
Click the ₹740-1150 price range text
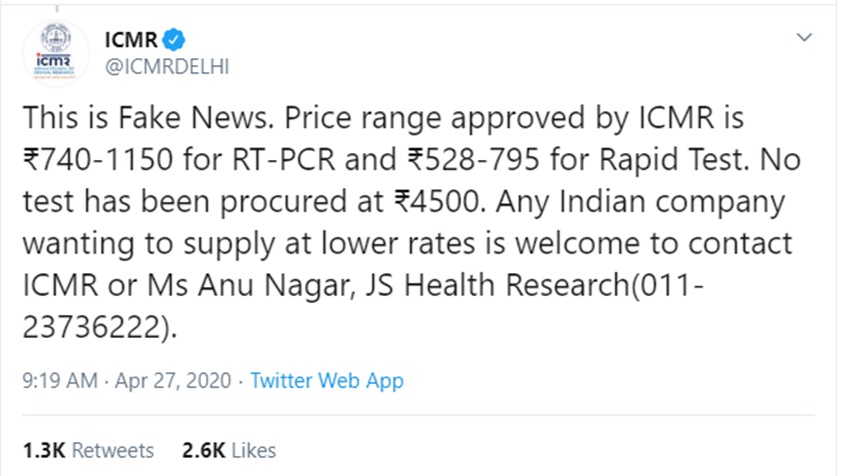[98, 159]
